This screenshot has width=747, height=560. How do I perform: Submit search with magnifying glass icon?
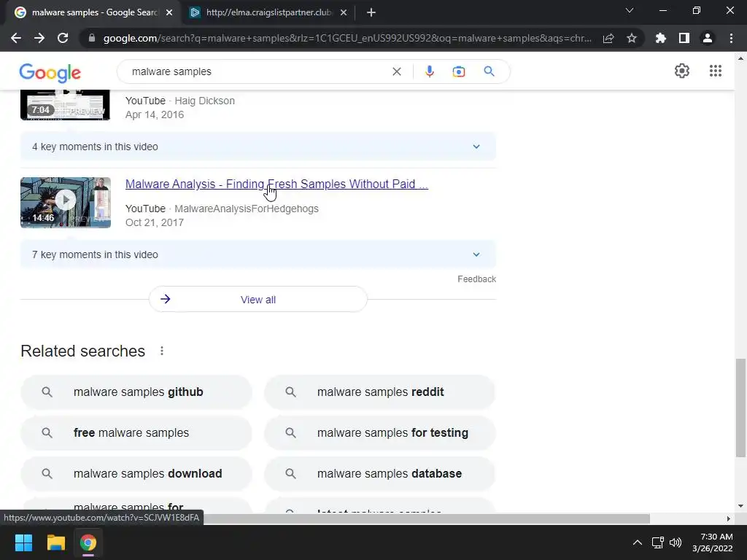tap(489, 71)
